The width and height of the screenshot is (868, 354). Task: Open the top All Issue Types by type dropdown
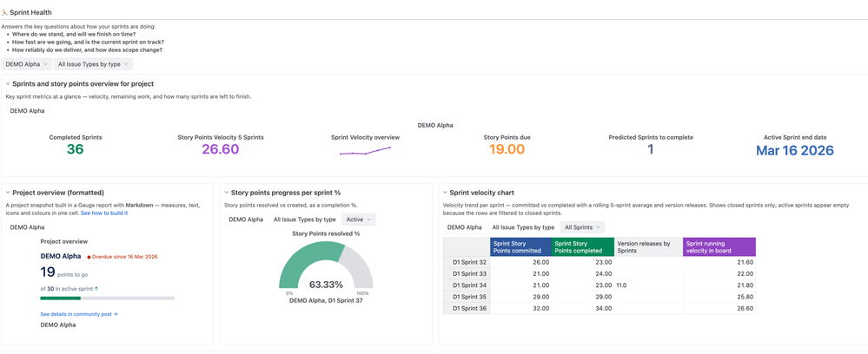pos(94,64)
